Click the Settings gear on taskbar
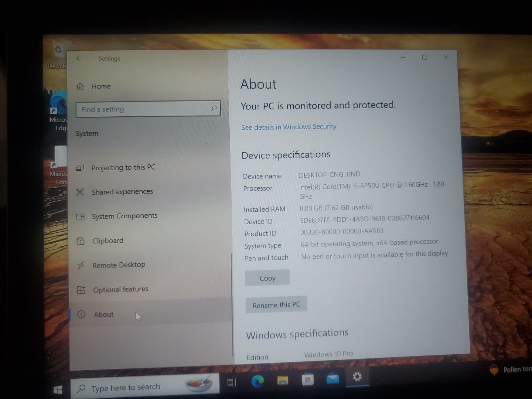Viewport: 532px width, 399px height. pyautogui.click(x=357, y=377)
